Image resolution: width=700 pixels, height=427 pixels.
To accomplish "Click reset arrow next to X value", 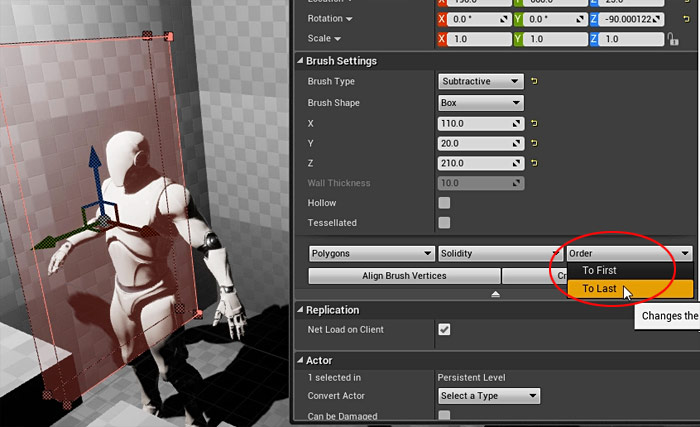I will pyautogui.click(x=534, y=123).
